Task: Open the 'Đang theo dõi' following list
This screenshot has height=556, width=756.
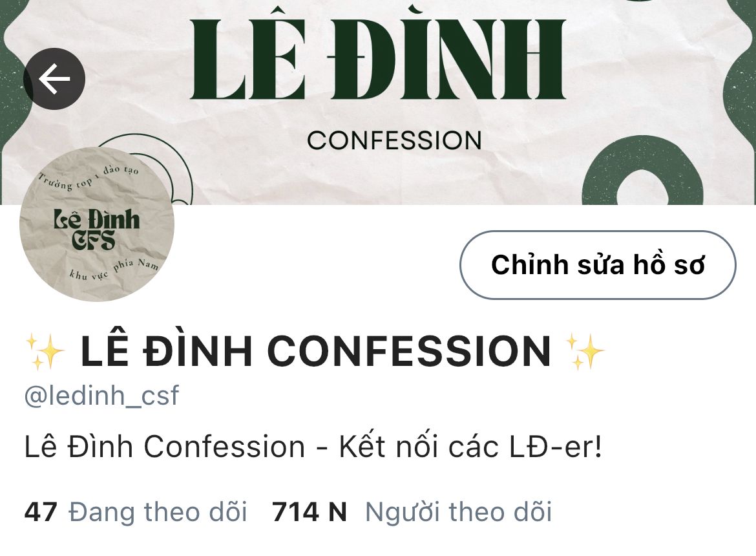Action: 136,511
